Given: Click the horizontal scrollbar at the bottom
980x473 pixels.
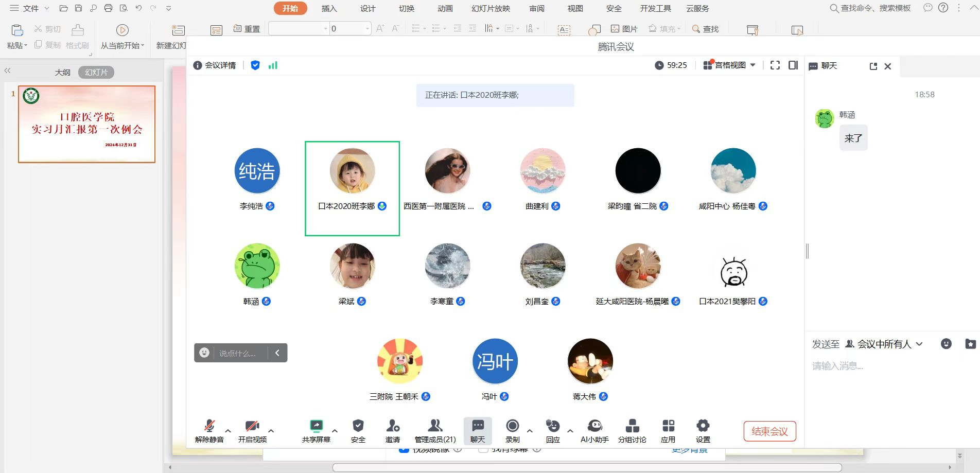Looking at the screenshot, I should [x=587, y=467].
